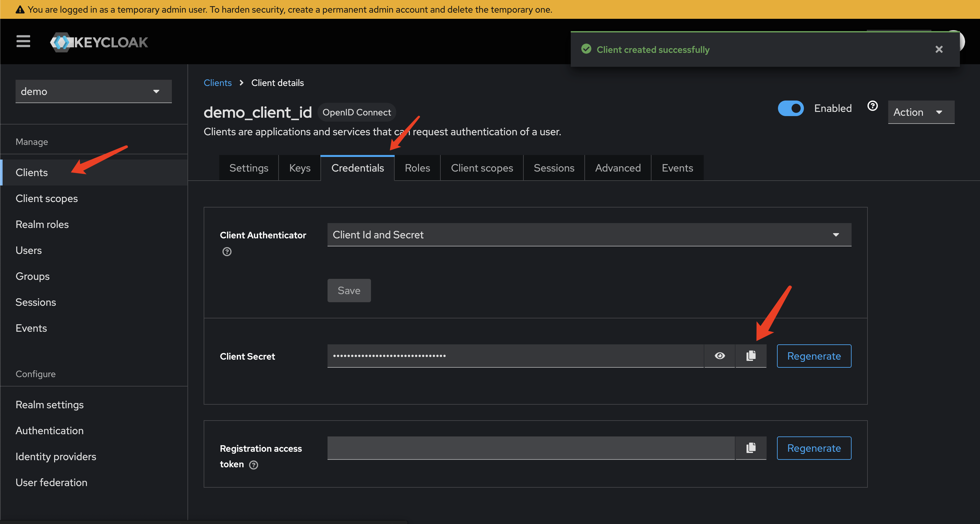The image size is (980, 524).
Task: Open Identity providers in the sidebar
Action: tap(94, 456)
